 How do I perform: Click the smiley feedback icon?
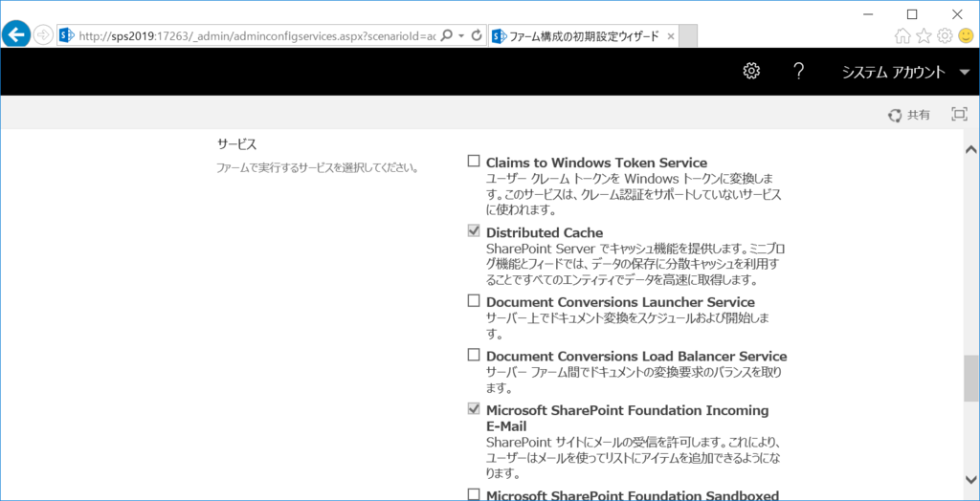click(965, 36)
